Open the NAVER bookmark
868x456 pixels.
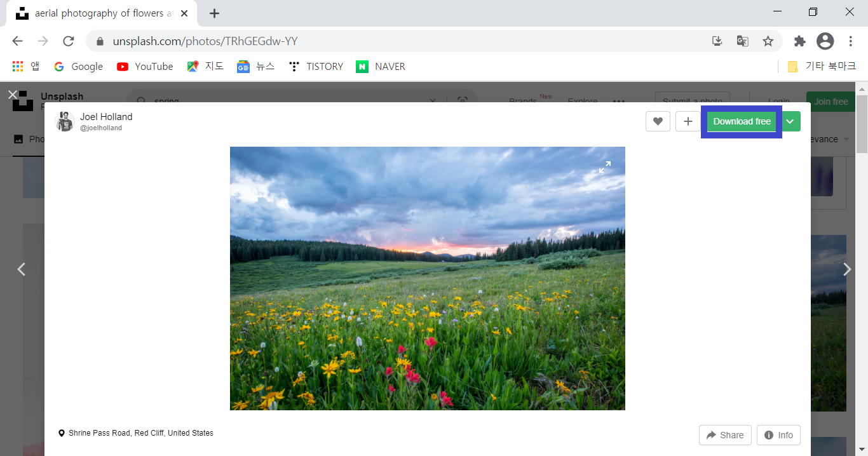coord(380,66)
